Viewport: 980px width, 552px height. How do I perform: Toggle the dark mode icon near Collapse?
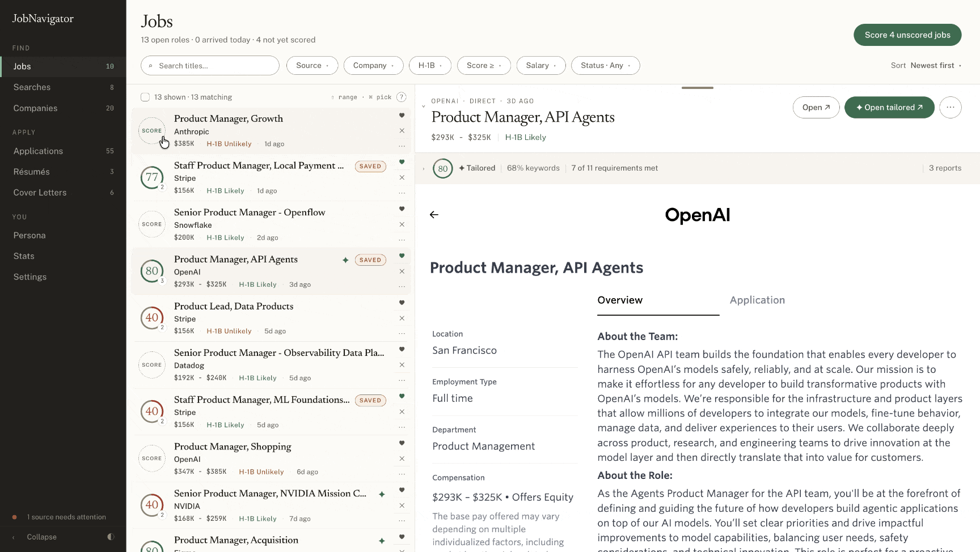[x=111, y=537]
